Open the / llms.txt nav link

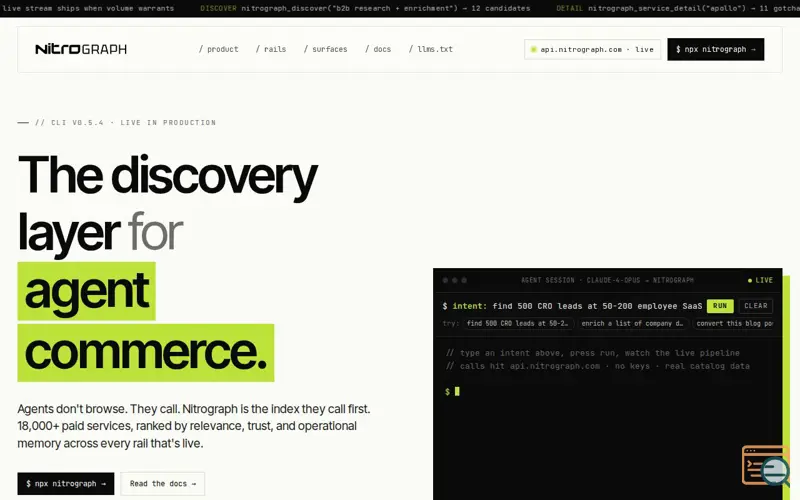[431, 49]
